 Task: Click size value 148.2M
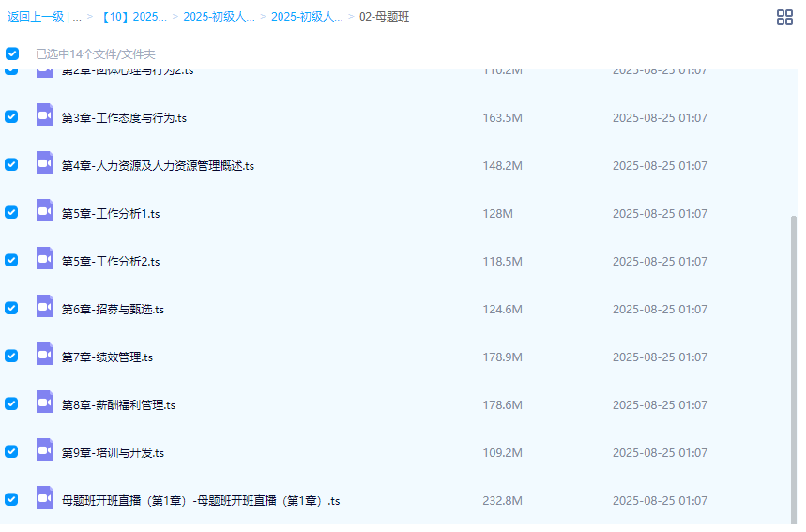tap(502, 165)
